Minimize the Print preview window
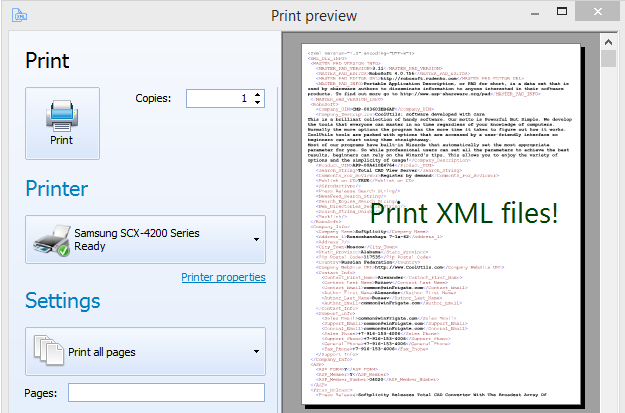This screenshot has height=413, width=625. [535, 14]
